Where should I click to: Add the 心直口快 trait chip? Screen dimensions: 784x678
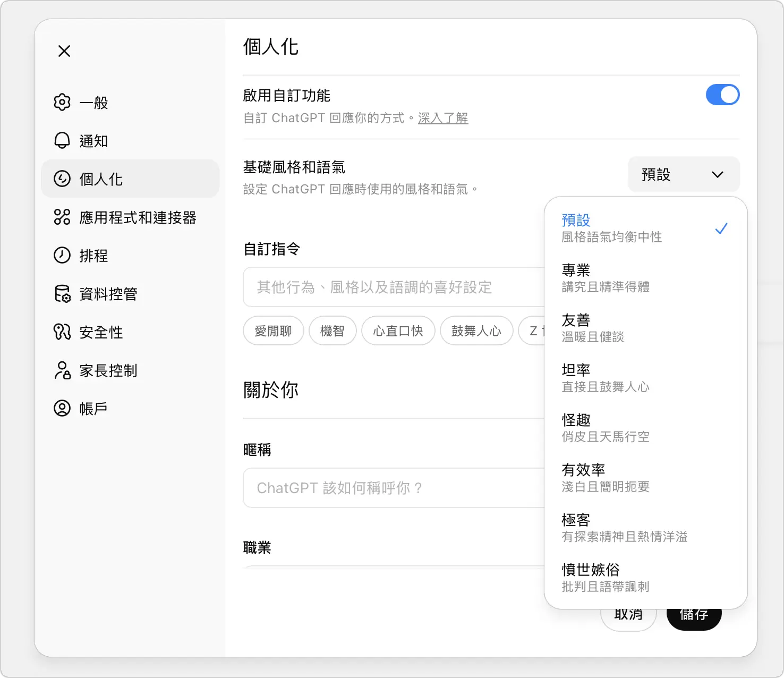coord(398,331)
